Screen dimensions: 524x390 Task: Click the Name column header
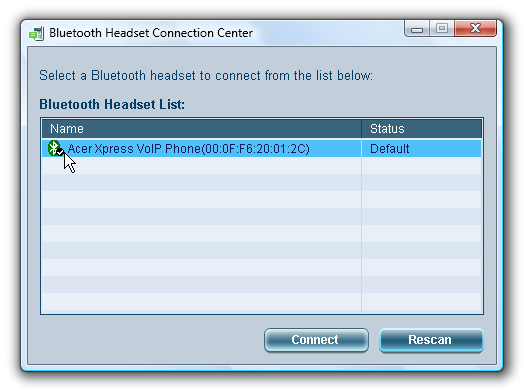click(x=202, y=129)
